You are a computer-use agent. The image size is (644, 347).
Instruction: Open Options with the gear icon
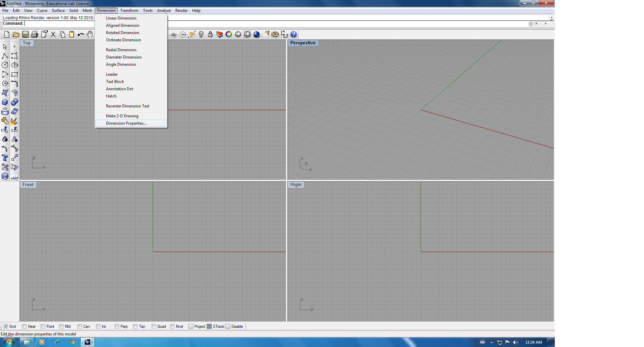(275, 34)
